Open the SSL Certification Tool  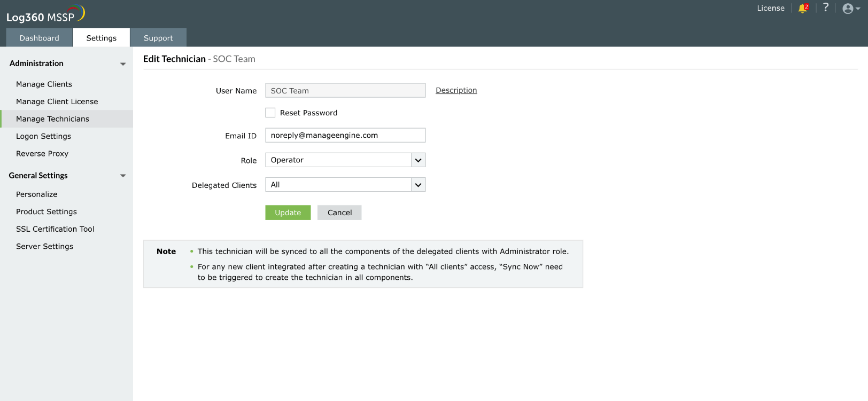[x=55, y=229]
